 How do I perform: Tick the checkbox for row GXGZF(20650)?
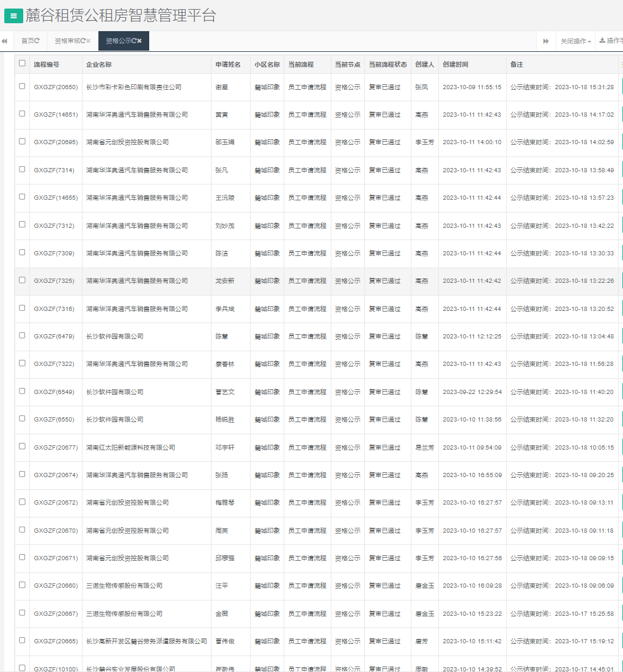pyautogui.click(x=23, y=86)
